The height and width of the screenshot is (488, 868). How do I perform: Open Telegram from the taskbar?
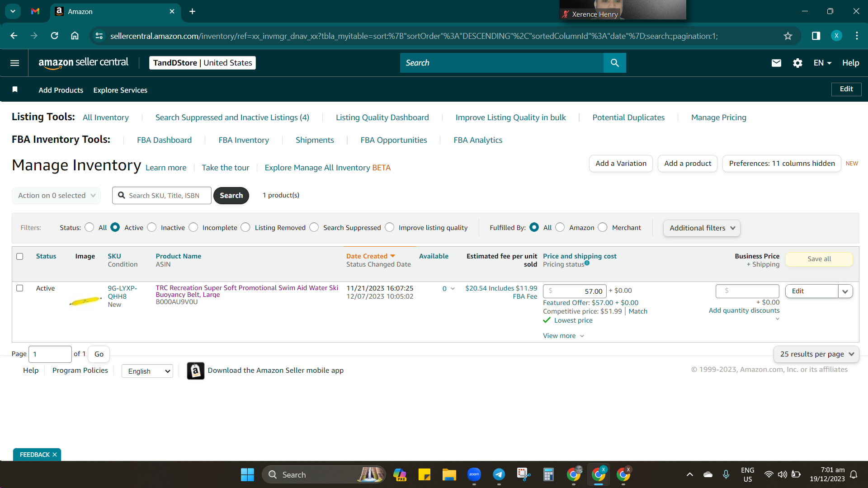(499, 474)
